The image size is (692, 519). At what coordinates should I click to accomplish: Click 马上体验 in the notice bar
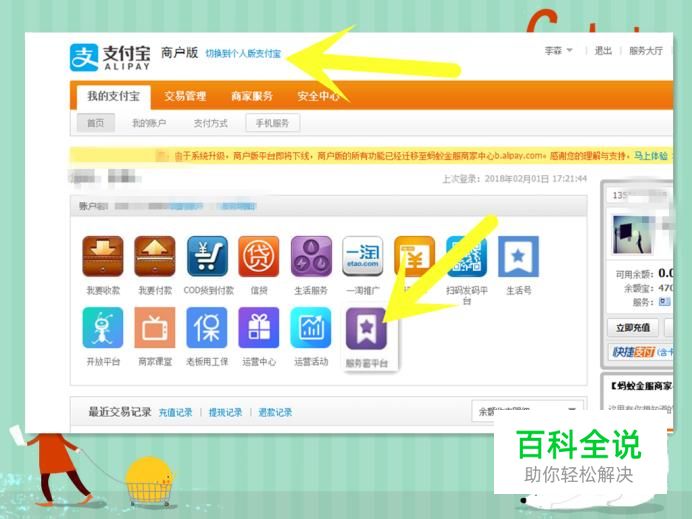coord(651,155)
